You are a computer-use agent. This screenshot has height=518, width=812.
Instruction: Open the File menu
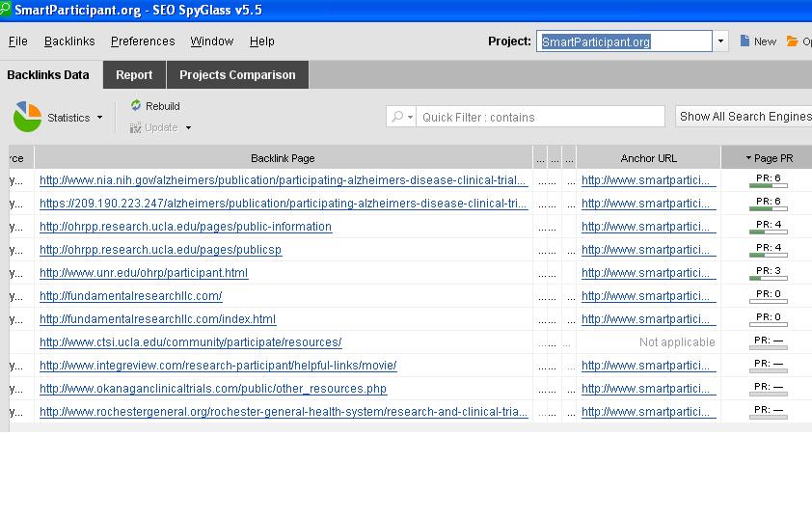(x=18, y=41)
